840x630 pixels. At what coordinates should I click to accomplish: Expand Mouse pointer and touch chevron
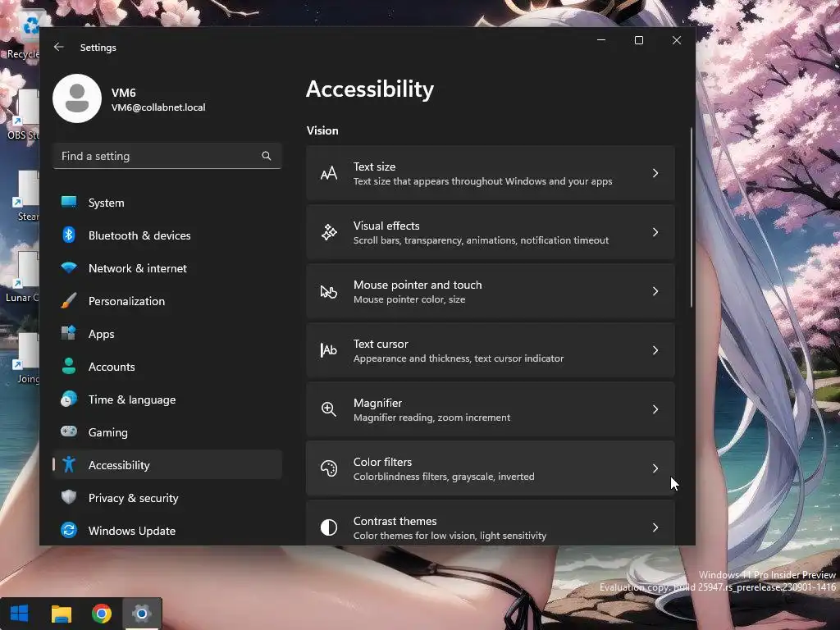pyautogui.click(x=655, y=291)
